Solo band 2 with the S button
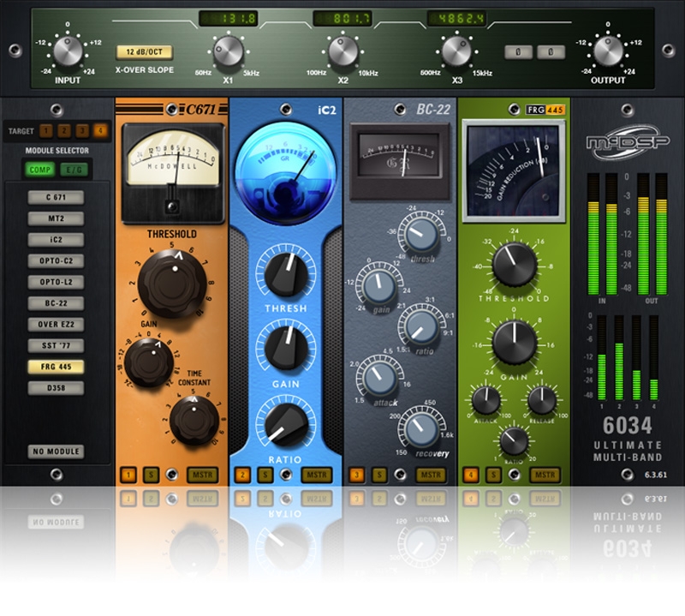The image size is (685, 616). [x=265, y=474]
